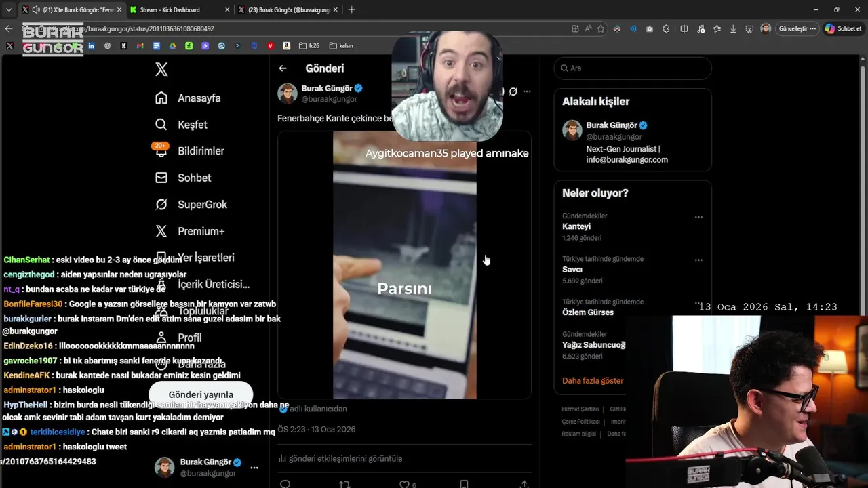Click the Gönderi yayınla button
Image resolution: width=868 pixels, height=488 pixels.
click(x=201, y=394)
